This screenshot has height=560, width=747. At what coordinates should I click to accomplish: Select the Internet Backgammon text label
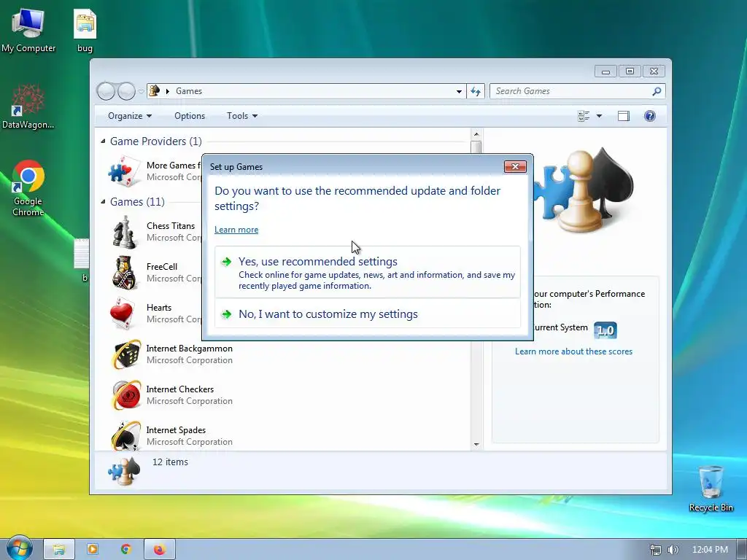tap(190, 349)
